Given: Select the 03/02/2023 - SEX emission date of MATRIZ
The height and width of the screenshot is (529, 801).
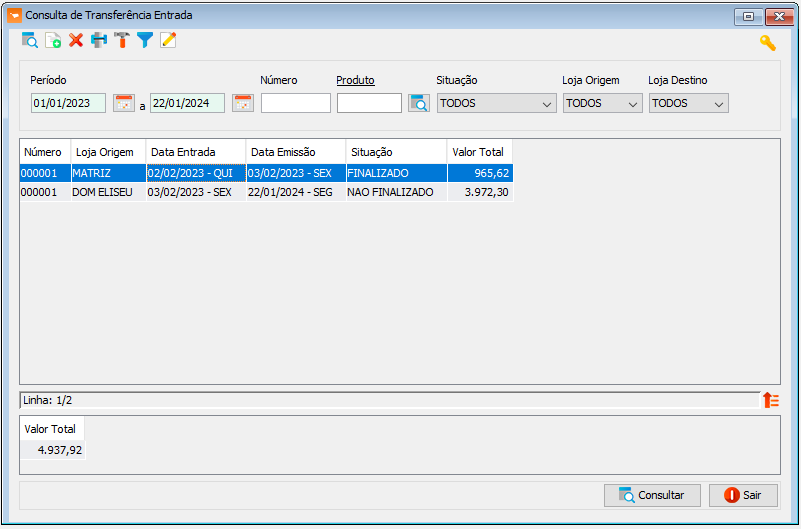Looking at the screenshot, I should pyautogui.click(x=296, y=173).
